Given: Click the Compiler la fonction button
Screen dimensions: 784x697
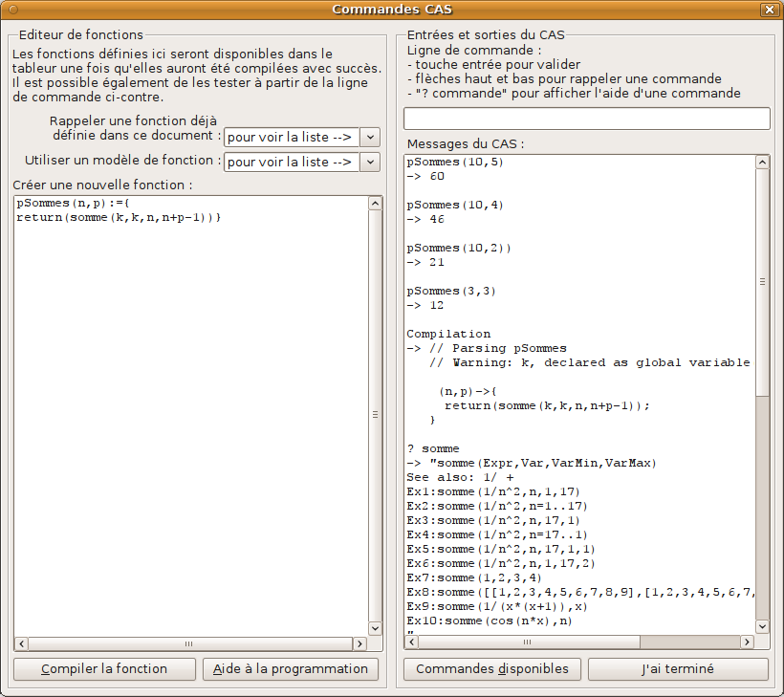Looking at the screenshot, I should [x=104, y=669].
